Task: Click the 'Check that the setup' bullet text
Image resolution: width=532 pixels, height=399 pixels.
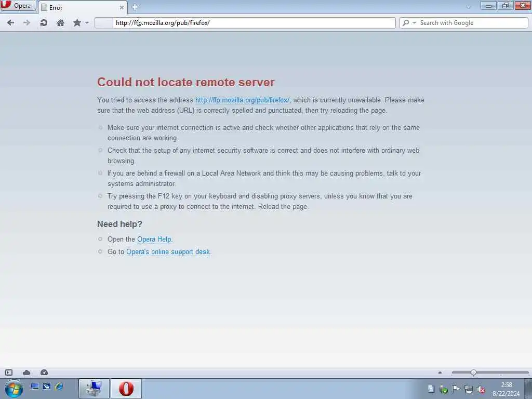Action: click(263, 155)
